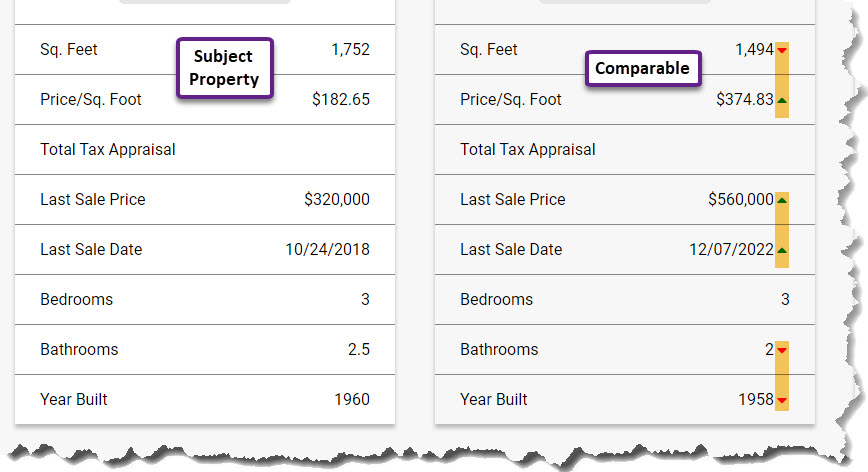Image resolution: width=868 pixels, height=472 pixels.
Task: Click green up arrow beside $374.83
Action: point(782,100)
